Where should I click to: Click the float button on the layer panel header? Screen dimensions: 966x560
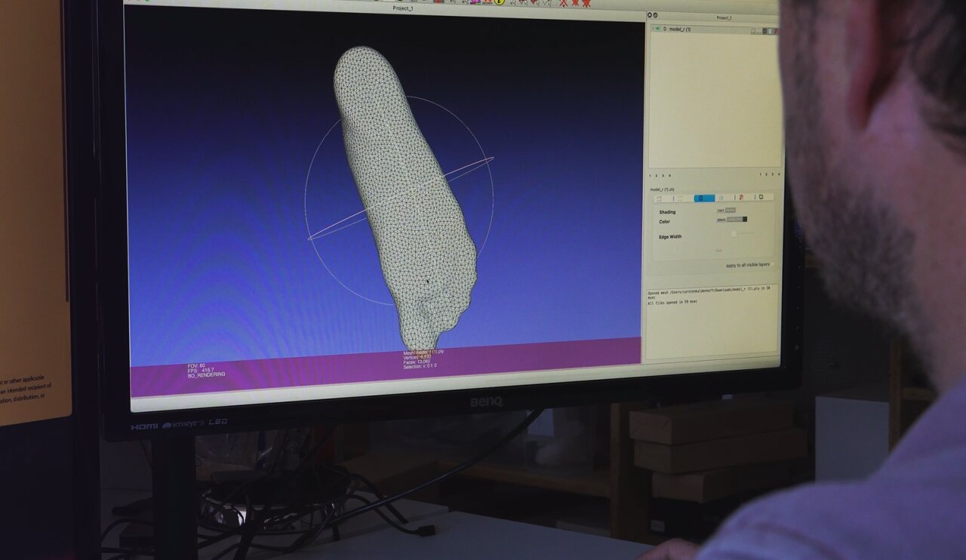(x=656, y=15)
